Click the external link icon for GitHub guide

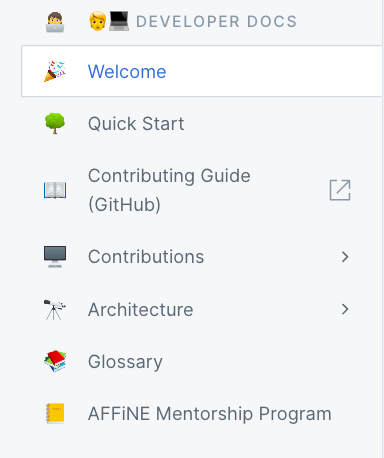pos(340,190)
